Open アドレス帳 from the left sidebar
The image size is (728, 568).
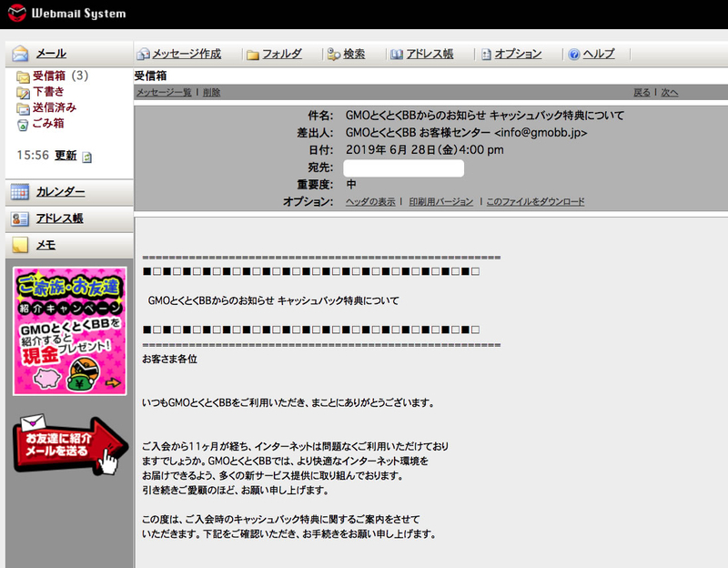click(x=60, y=218)
